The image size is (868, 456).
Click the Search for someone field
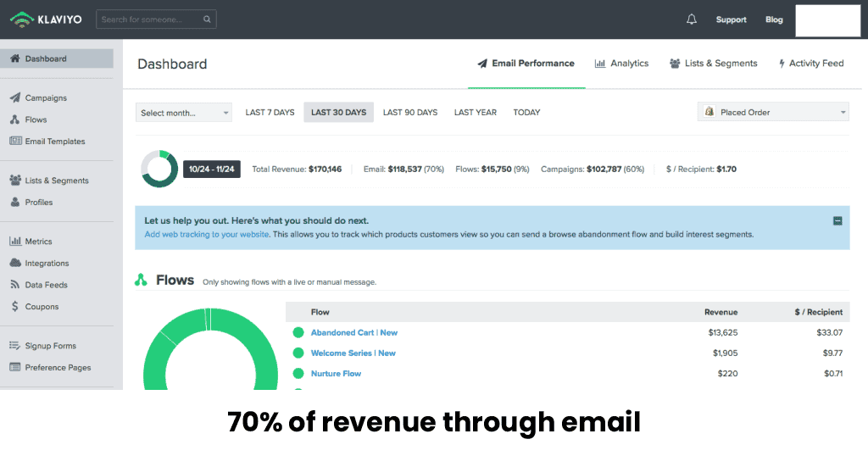[x=156, y=19]
